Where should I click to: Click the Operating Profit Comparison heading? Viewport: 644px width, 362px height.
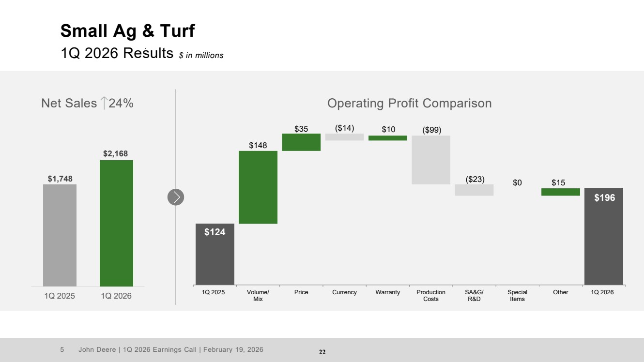[x=409, y=103]
